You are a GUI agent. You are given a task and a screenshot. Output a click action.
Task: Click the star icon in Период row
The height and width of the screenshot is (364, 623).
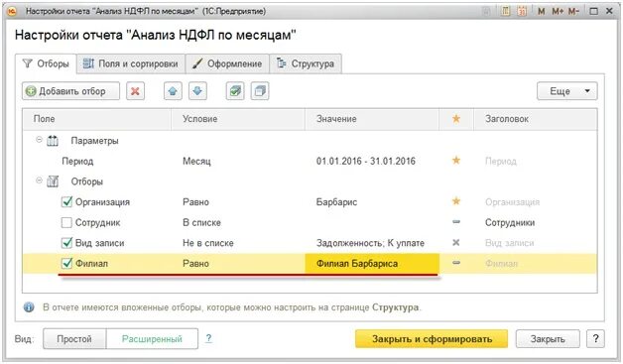coord(456,160)
